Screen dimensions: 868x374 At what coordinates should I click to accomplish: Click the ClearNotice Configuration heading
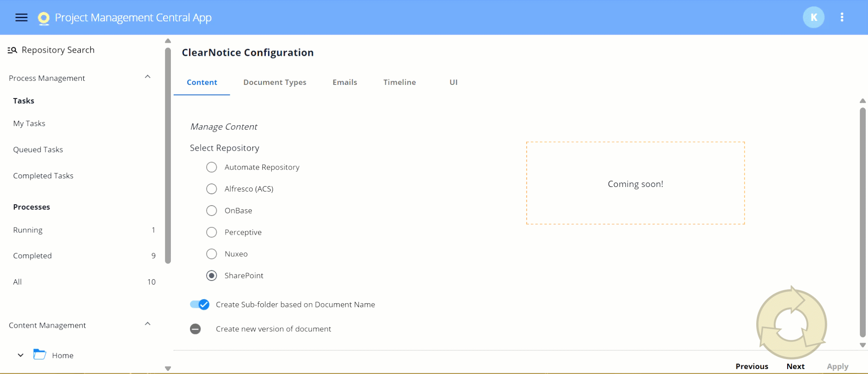pos(248,53)
